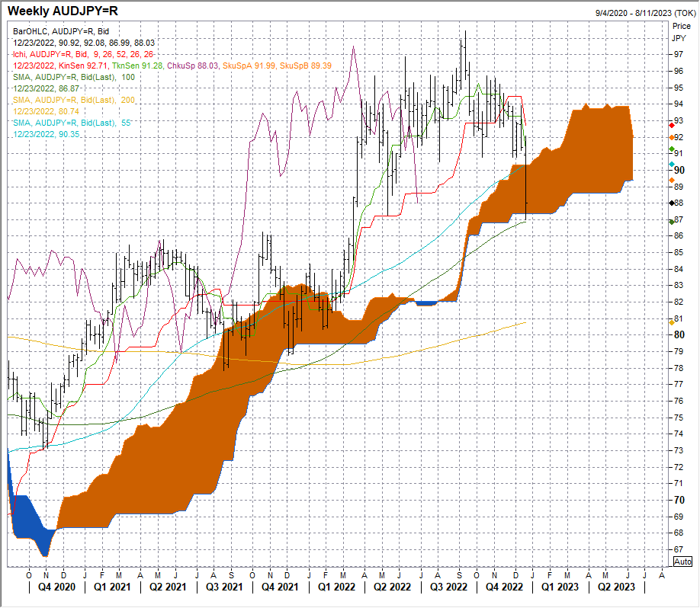
Task: Click the Q4 2021 time axis label
Action: tap(280, 587)
